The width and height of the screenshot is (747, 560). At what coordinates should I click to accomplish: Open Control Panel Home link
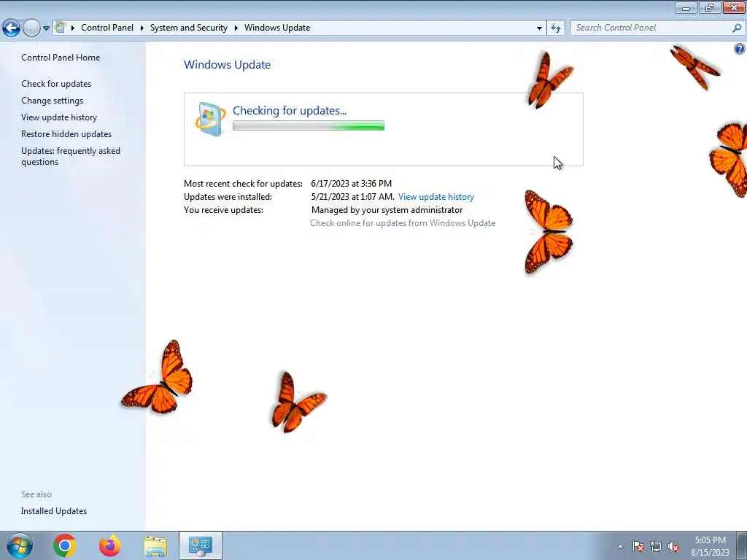point(61,57)
